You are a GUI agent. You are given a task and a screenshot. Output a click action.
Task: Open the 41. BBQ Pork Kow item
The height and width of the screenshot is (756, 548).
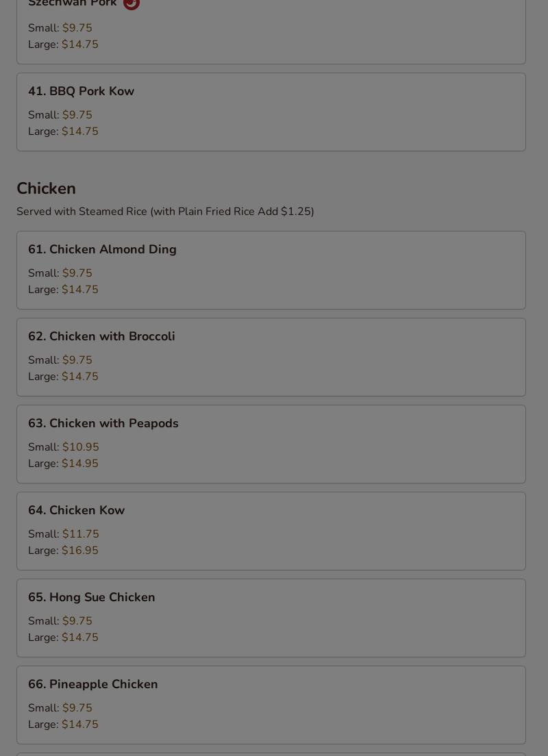(271, 112)
